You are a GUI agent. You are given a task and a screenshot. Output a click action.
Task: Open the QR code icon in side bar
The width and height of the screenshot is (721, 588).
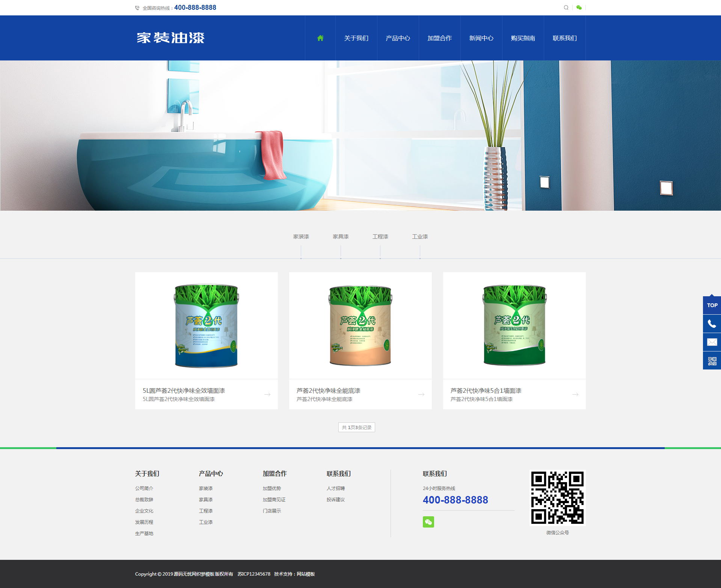click(712, 361)
